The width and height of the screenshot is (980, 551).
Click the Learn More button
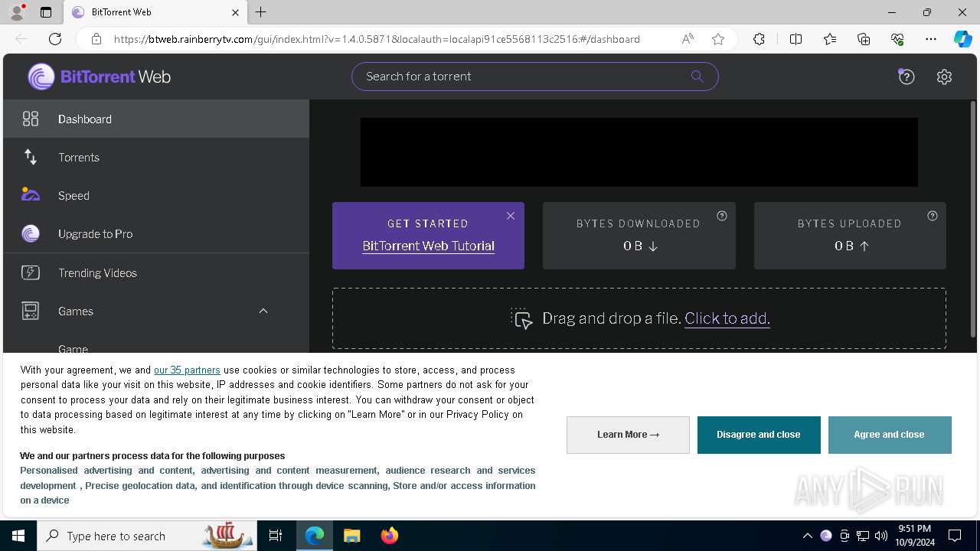click(628, 435)
